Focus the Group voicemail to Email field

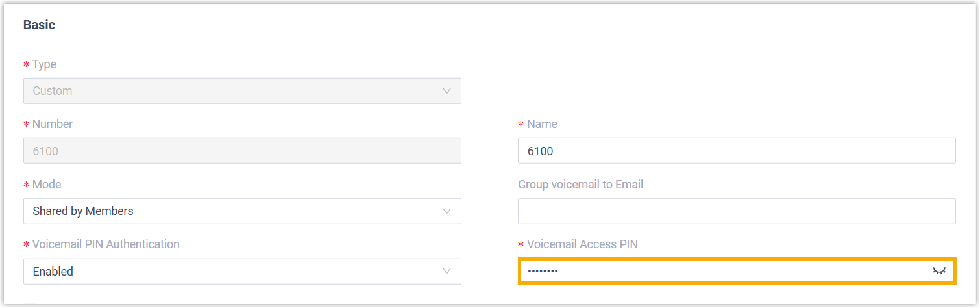point(736,211)
